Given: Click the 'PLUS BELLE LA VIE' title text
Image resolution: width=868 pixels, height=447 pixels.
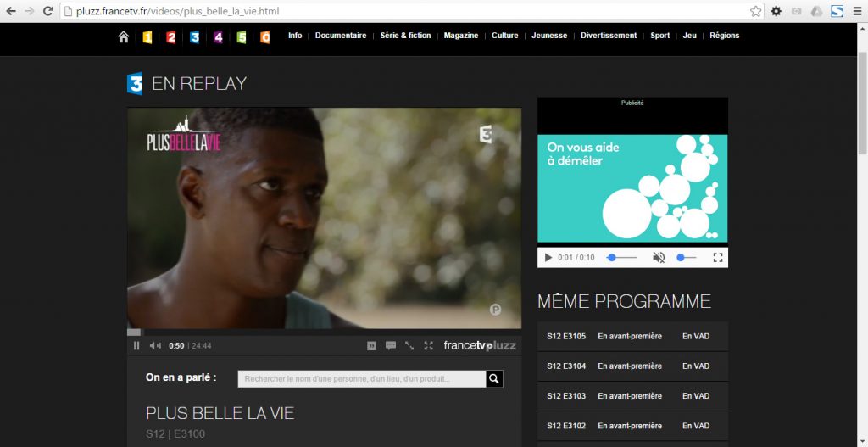Looking at the screenshot, I should pyautogui.click(x=220, y=413).
